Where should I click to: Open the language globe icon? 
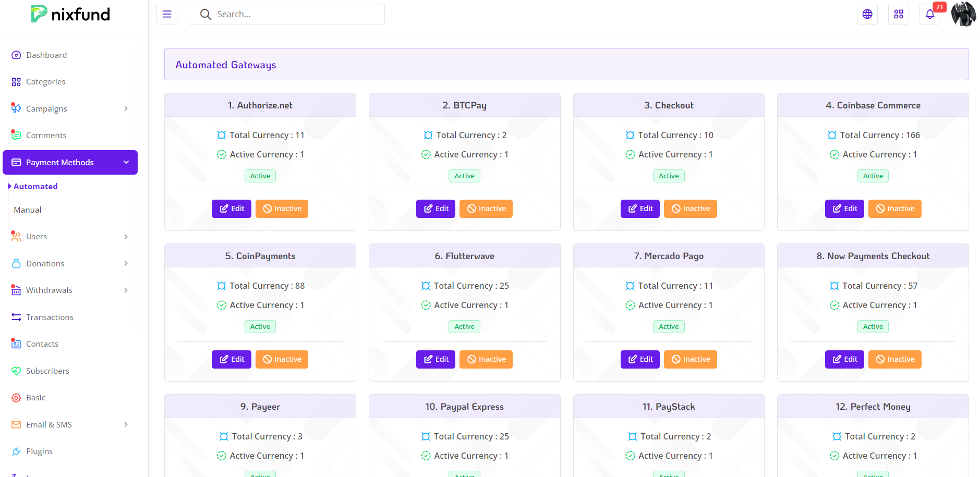point(867,14)
